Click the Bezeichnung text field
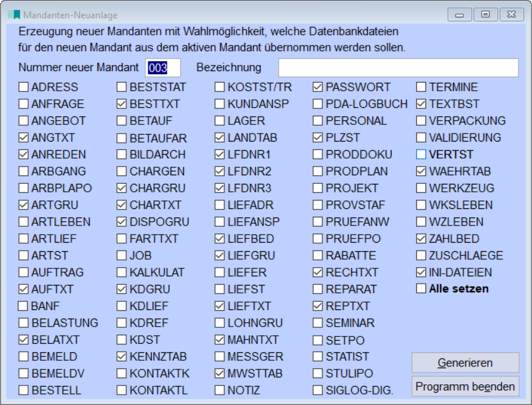The width and height of the screenshot is (532, 405). click(x=398, y=67)
